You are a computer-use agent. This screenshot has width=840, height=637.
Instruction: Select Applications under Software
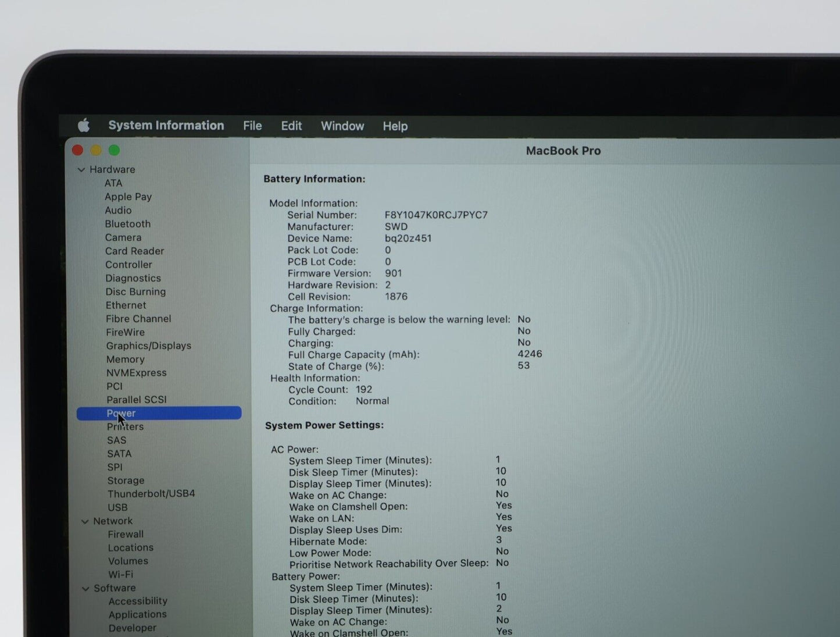(x=137, y=614)
